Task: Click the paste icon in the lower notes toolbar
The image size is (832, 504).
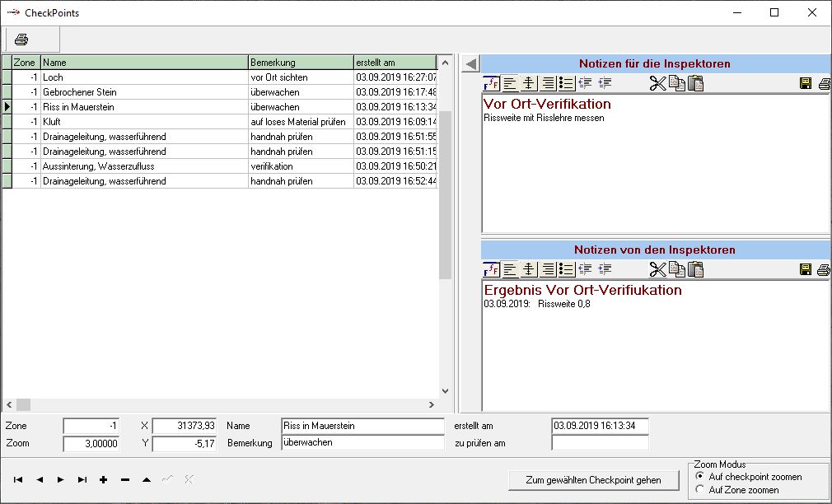Action: (696, 269)
